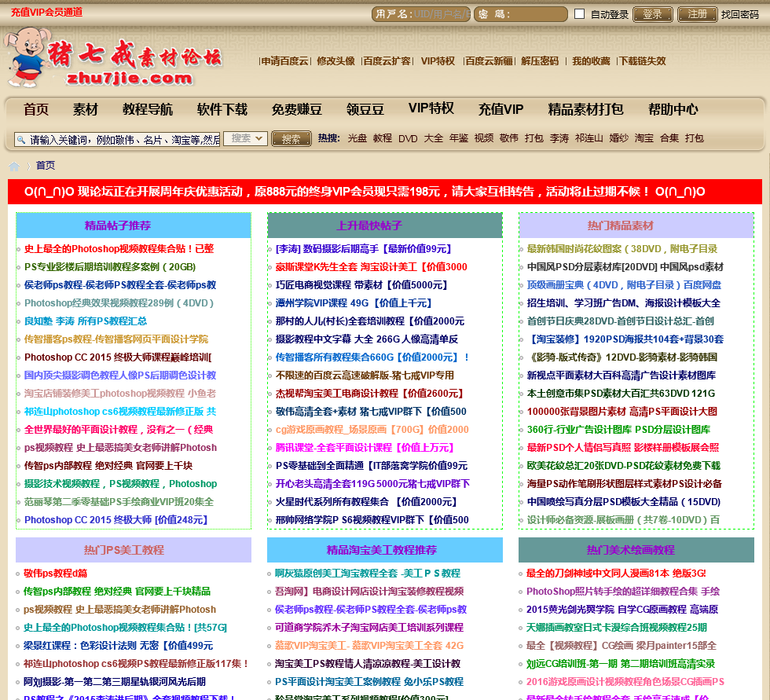Click the 百度云扩容 header link
Viewport: 770px width, 700px height.
[387, 60]
